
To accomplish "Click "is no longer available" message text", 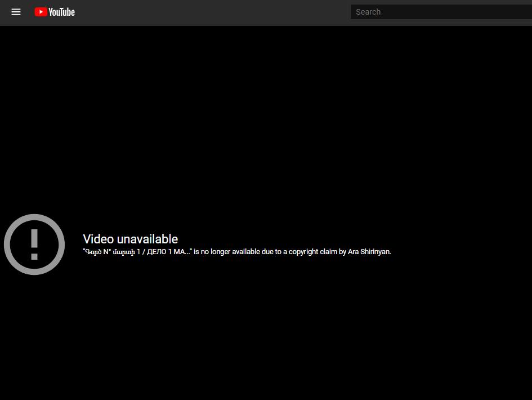I will click(231, 252).
